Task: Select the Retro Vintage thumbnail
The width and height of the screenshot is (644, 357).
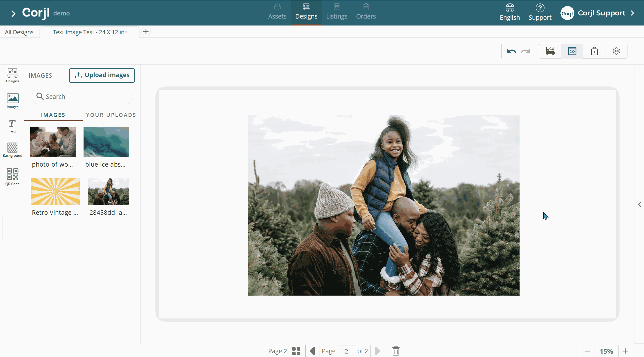Action: [55, 192]
